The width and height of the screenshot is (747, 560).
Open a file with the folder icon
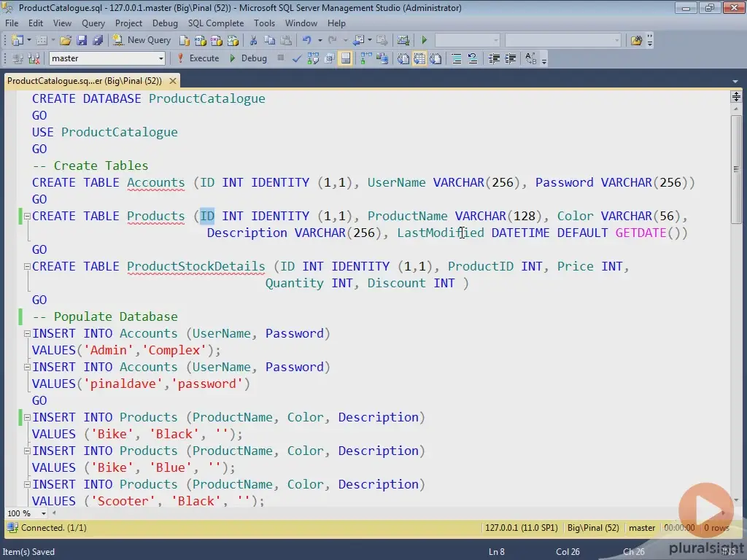click(66, 41)
